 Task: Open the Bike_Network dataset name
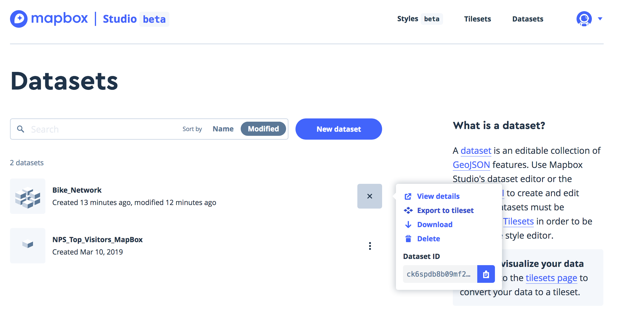coord(77,190)
